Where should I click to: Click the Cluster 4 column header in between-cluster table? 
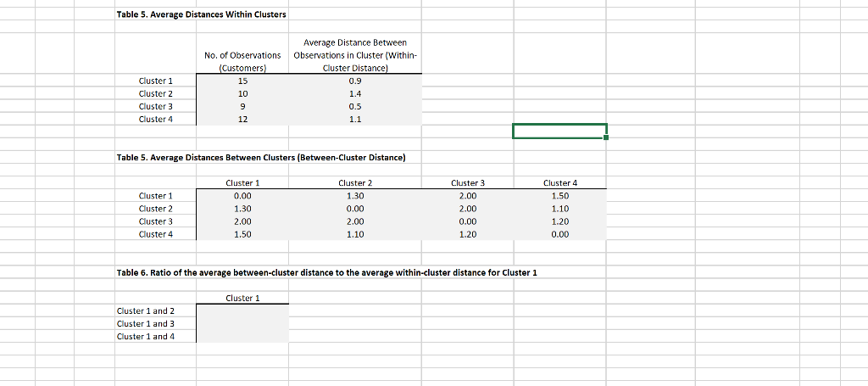click(560, 182)
